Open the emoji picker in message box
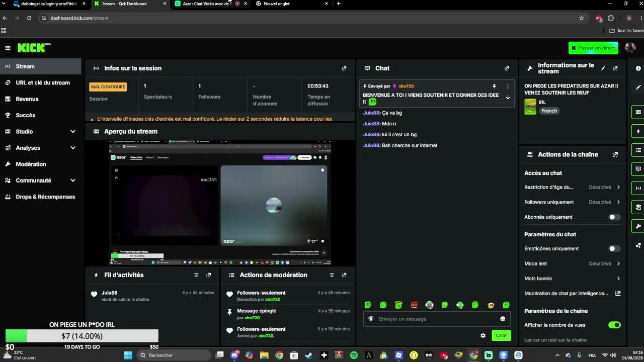 click(503, 319)
